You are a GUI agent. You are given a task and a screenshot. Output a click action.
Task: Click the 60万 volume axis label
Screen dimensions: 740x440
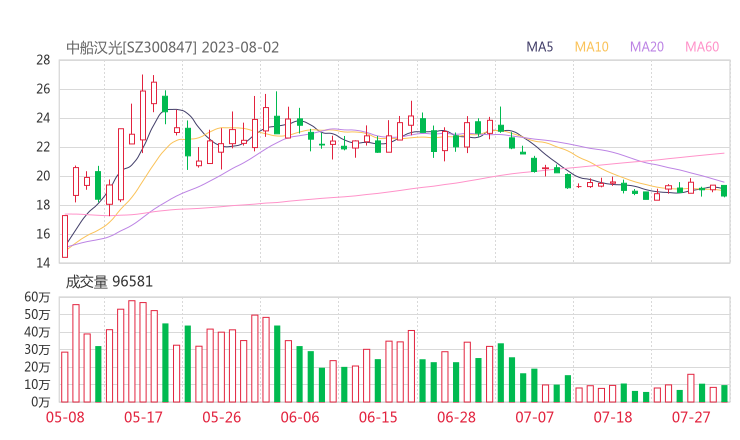point(38,298)
